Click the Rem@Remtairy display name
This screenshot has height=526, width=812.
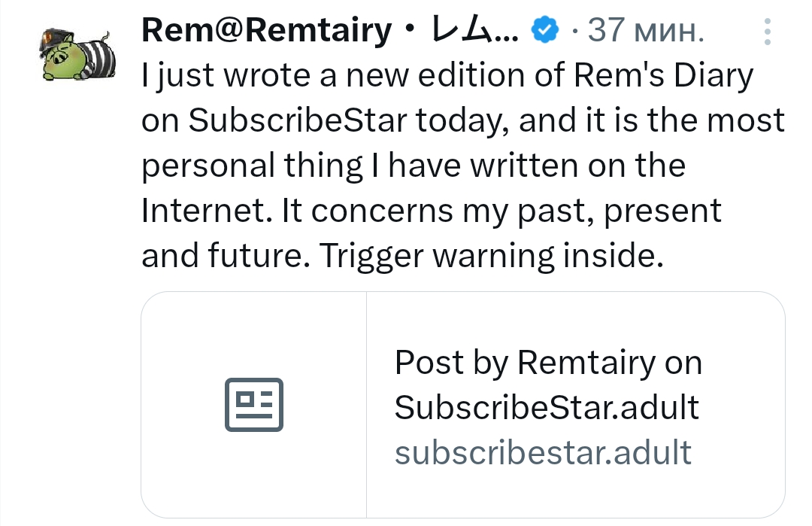pos(266,31)
